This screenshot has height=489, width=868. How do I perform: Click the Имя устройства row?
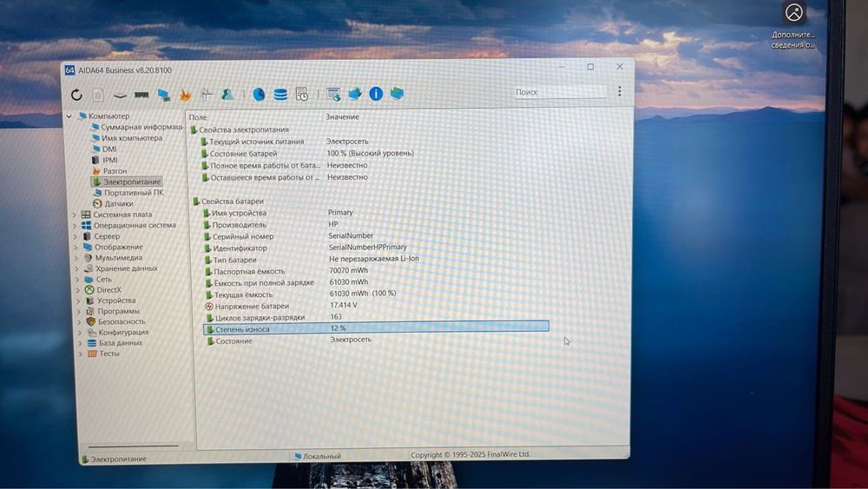[279, 213]
